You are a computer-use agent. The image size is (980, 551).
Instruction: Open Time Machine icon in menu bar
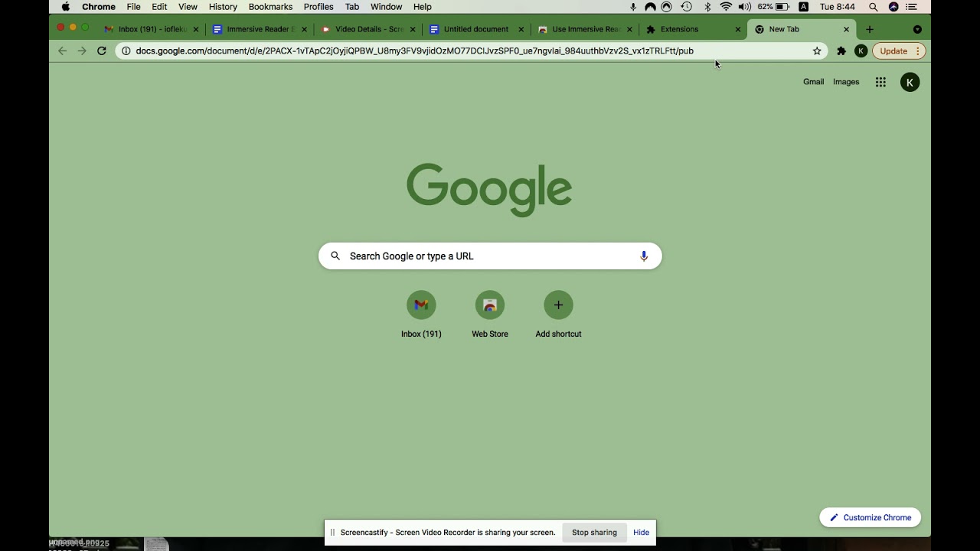tap(687, 7)
